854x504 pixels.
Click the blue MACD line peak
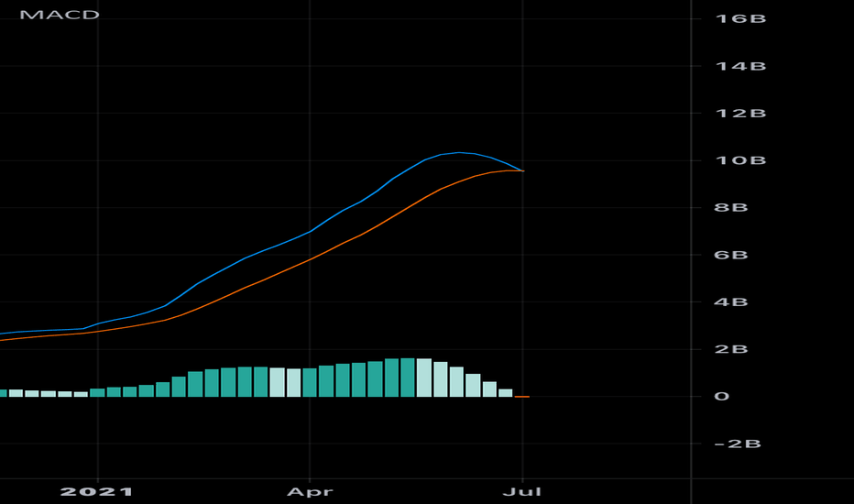pyautogui.click(x=458, y=152)
